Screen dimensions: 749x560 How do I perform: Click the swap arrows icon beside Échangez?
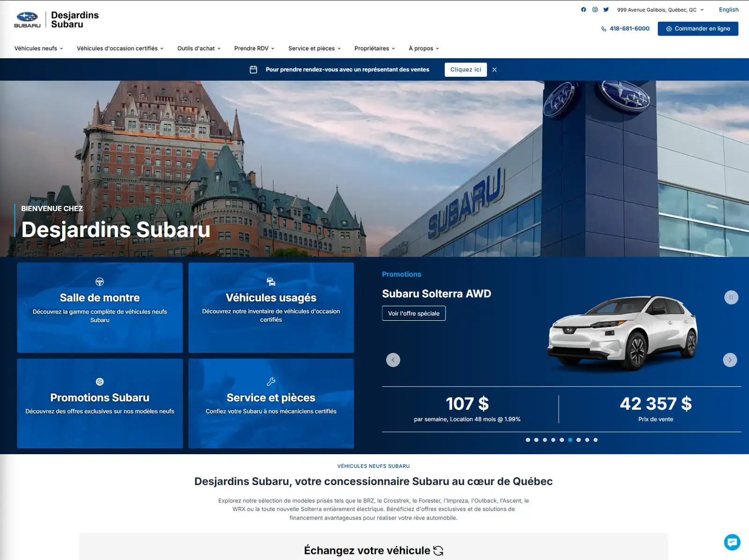(438, 551)
